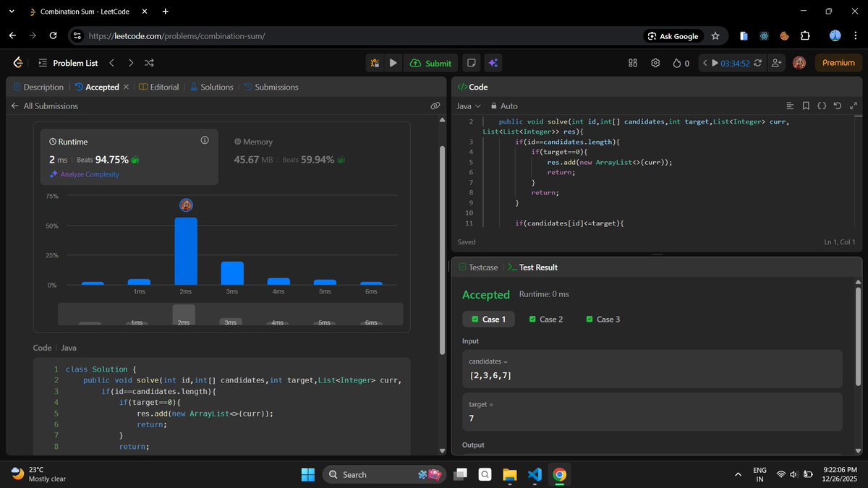Open the layout grid icon
The height and width of the screenshot is (488, 868).
(633, 63)
